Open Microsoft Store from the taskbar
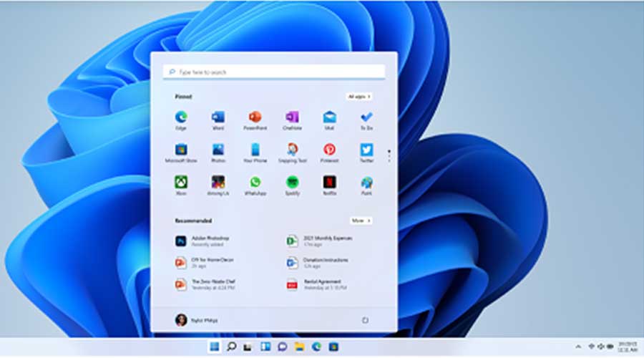Screen dimensions: 644x358 coord(333,347)
